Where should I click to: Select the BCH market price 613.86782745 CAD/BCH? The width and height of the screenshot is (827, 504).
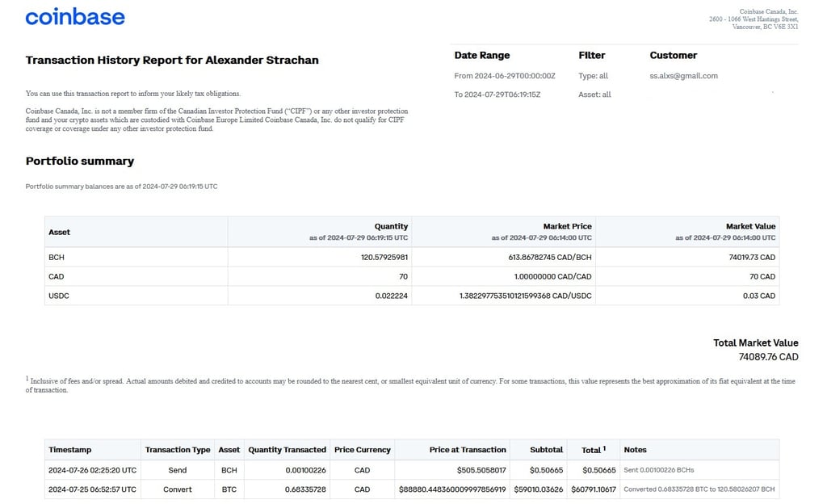tap(550, 258)
